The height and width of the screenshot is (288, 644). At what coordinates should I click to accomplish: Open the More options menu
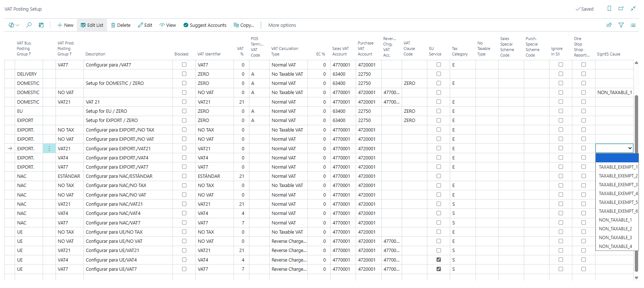[x=282, y=25]
